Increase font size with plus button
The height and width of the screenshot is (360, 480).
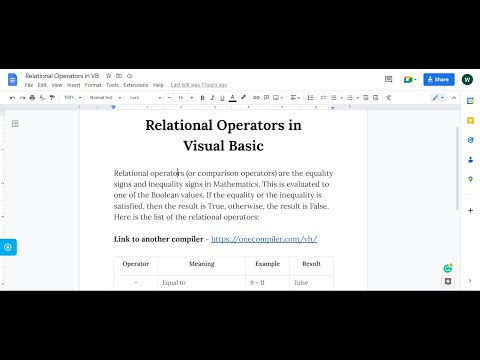(192, 98)
